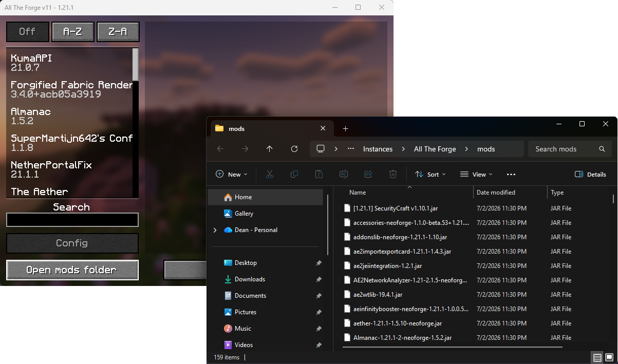The height and width of the screenshot is (364, 618).
Task: Click the Copy icon in Explorer toolbar
Action: click(x=294, y=174)
